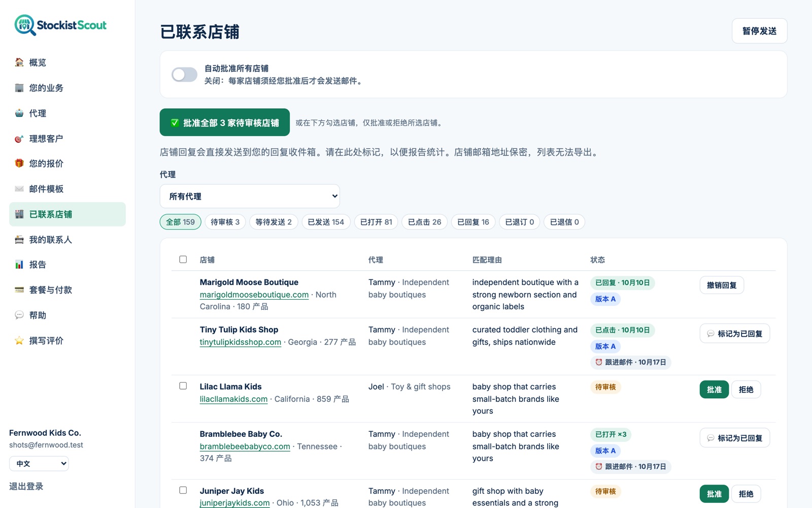812x508 pixels.
Task: Click 状态 column header
Action: point(597,260)
